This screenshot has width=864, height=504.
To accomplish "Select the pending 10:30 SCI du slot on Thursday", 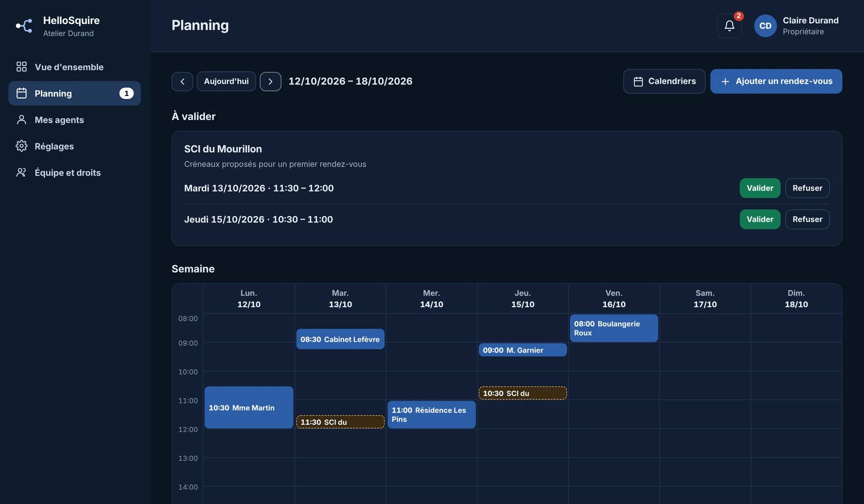I will tap(523, 393).
